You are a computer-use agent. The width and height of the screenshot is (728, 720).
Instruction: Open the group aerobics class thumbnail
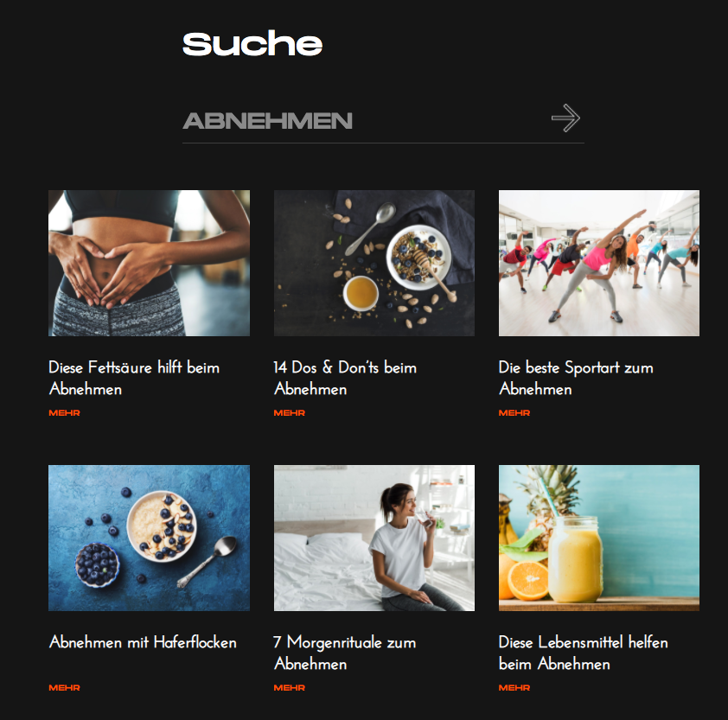point(599,263)
